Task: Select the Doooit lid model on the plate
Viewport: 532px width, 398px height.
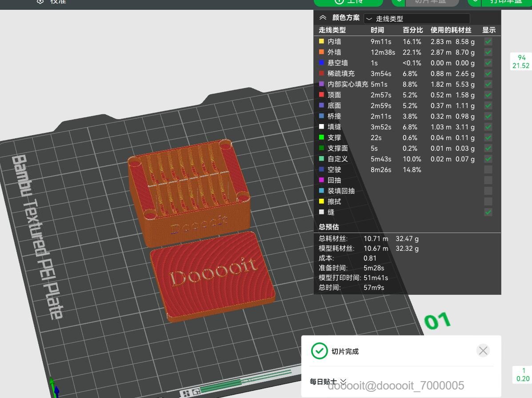Action: [212, 276]
